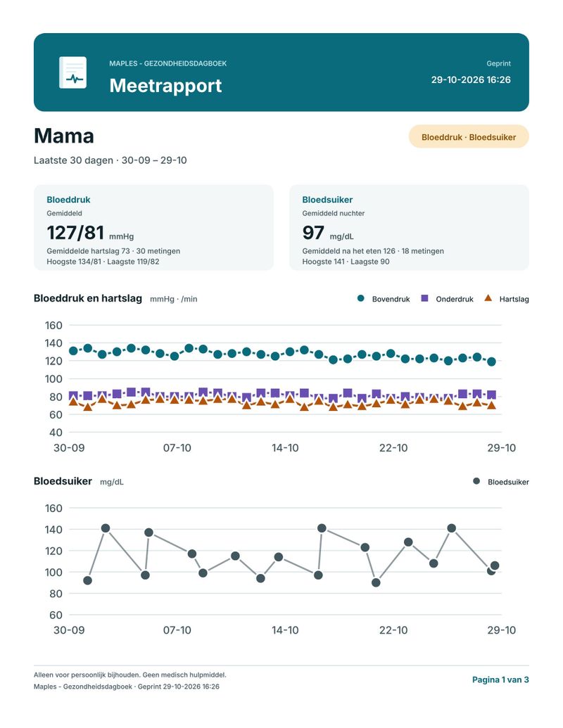Viewport: 563px width, 728px height.
Task: Click the mmHg · /min unit label
Action: tap(173, 299)
